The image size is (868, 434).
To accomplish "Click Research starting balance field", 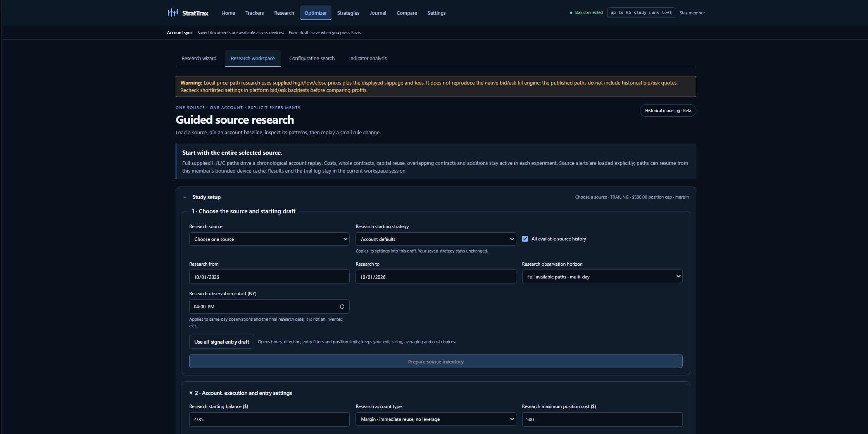I will (x=269, y=419).
